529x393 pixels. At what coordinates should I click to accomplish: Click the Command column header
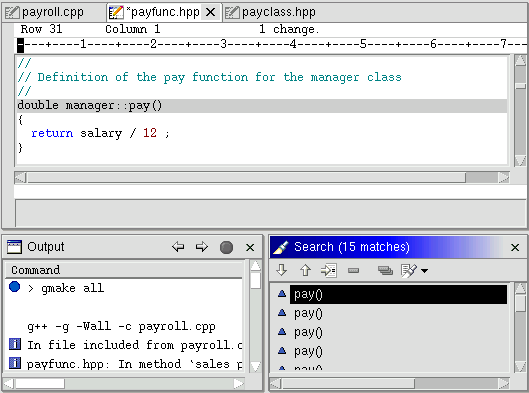click(x=124, y=270)
